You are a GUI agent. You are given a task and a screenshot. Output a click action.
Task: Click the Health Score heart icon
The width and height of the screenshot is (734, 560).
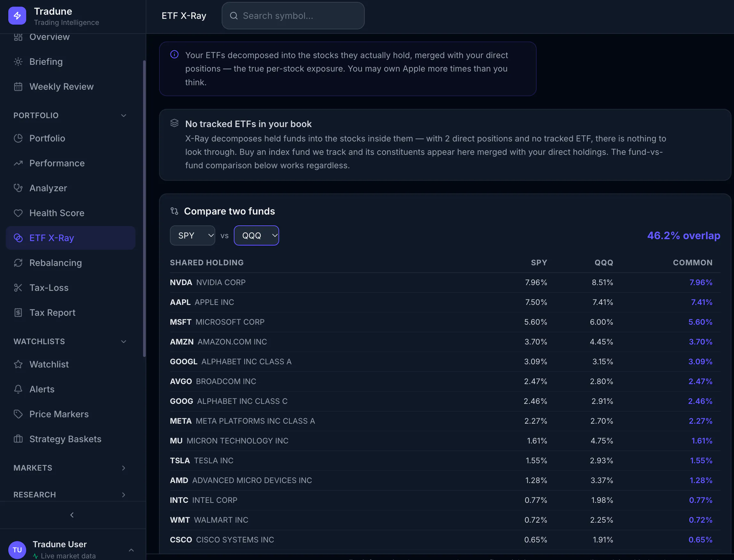(18, 213)
